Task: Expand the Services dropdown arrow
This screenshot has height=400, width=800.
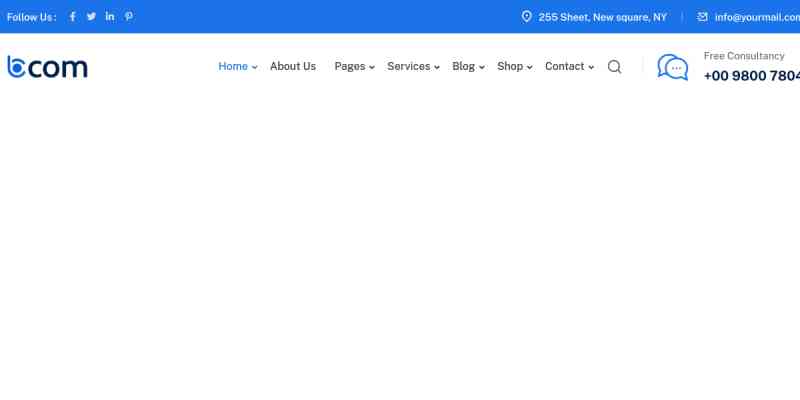Action: pos(437,68)
